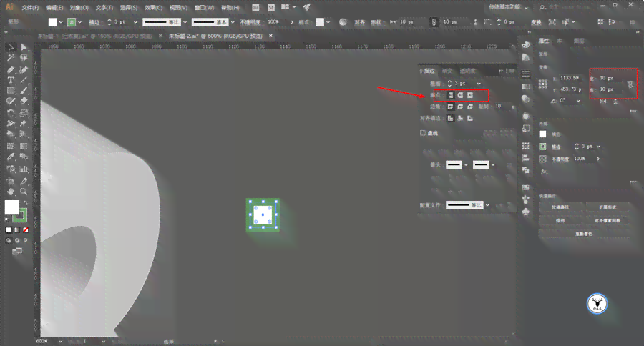Select the Column Graph tool
Viewport: 644px width, 346px height.
pyautogui.click(x=24, y=169)
